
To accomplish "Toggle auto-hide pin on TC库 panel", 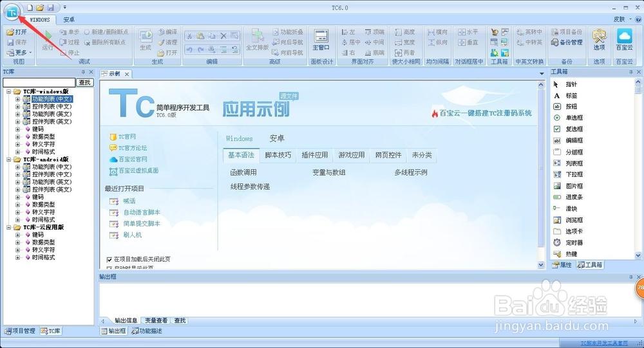I will tap(83, 72).
